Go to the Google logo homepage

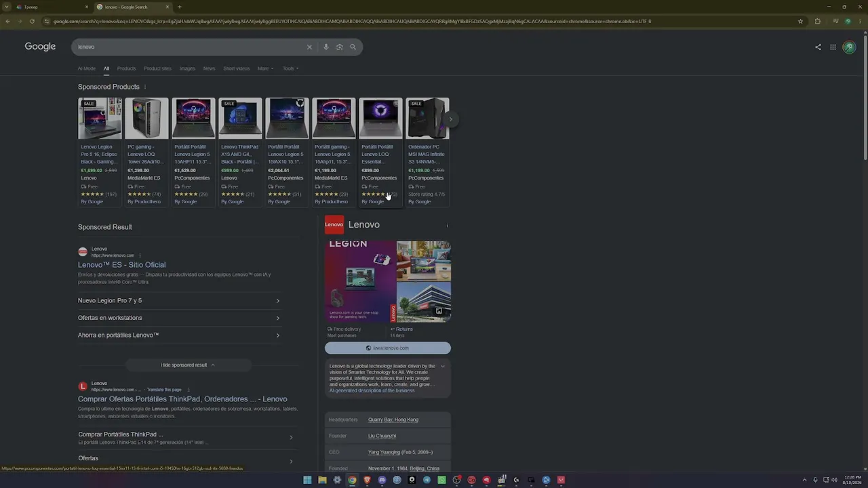click(x=40, y=46)
